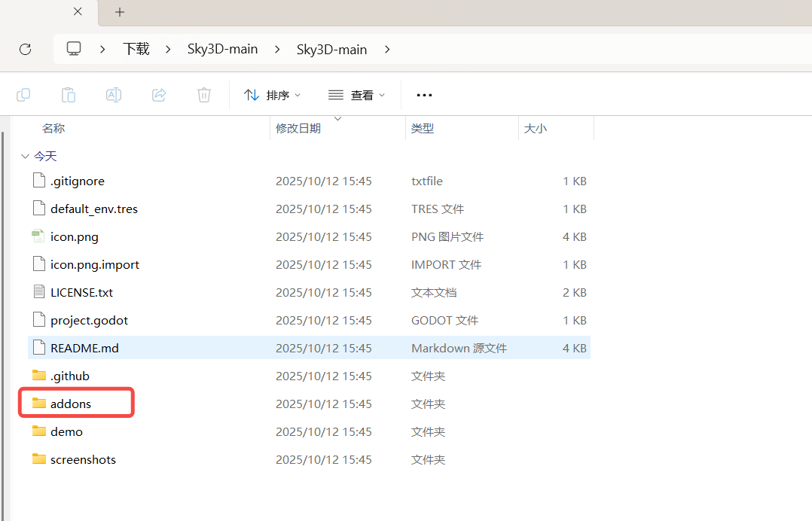Navigate to 下载 in breadcrumb
The width and height of the screenshot is (812, 521).
136,49
